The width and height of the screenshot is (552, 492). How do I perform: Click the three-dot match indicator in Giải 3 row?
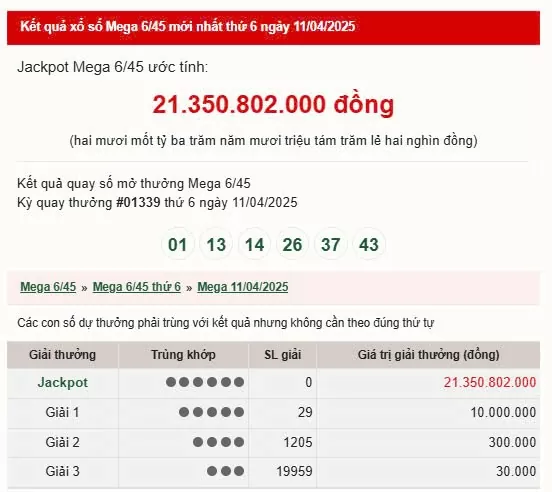click(226, 471)
